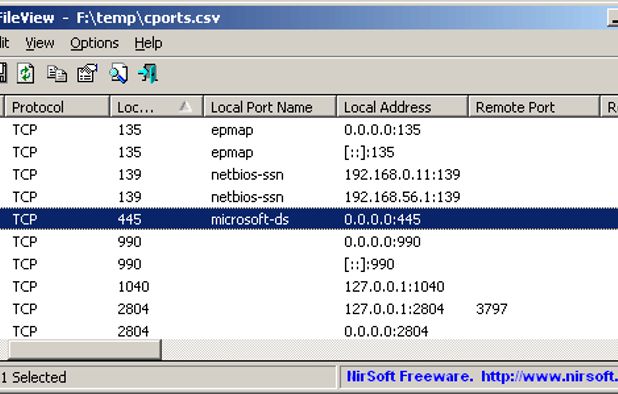Sort by the Protocol column header
This screenshot has width=618, height=394.
pos(57,107)
